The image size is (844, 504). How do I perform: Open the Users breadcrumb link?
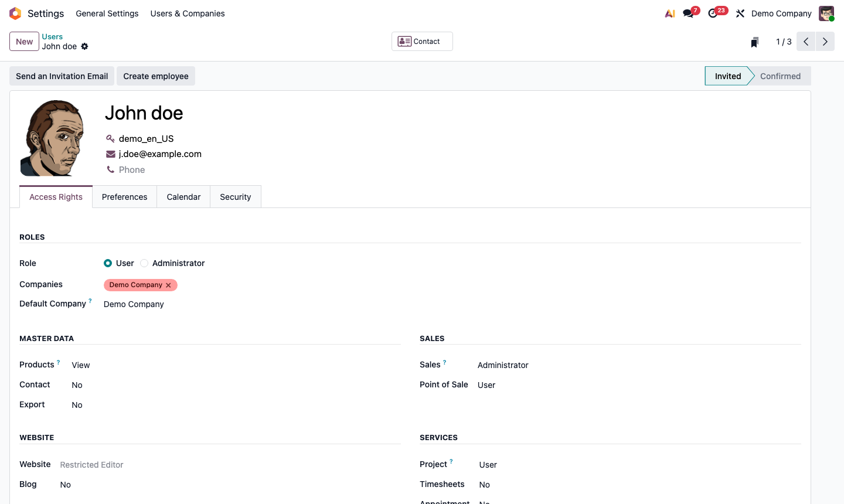52,36
